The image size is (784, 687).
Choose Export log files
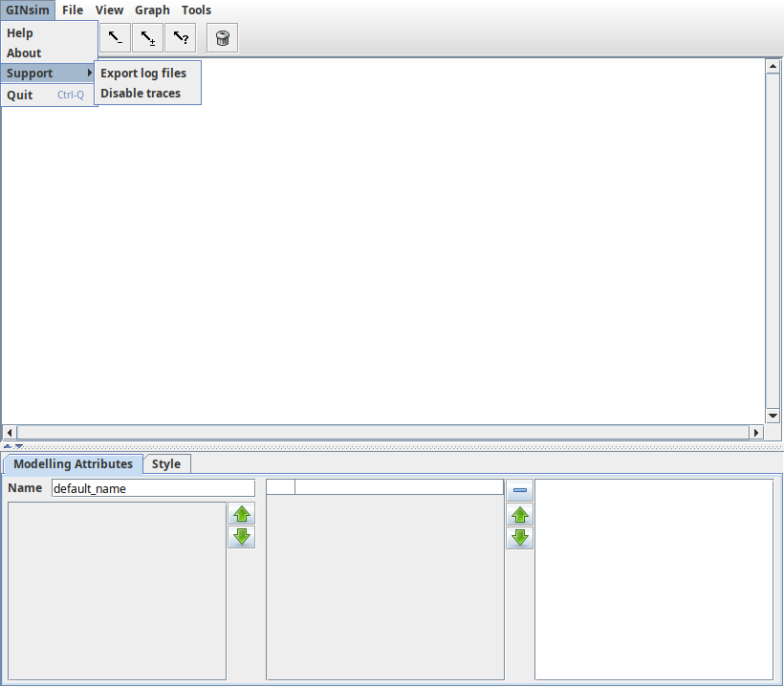coord(143,73)
